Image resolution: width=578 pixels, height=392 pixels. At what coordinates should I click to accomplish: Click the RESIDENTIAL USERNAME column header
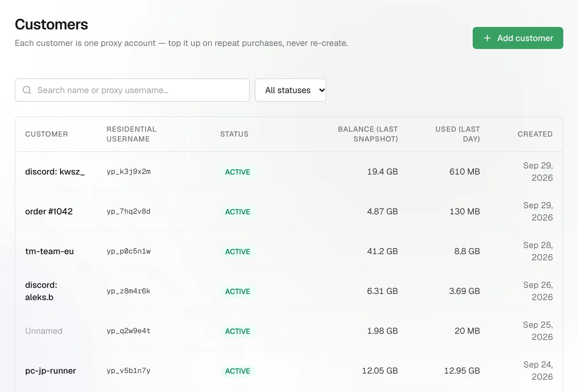pyautogui.click(x=131, y=134)
